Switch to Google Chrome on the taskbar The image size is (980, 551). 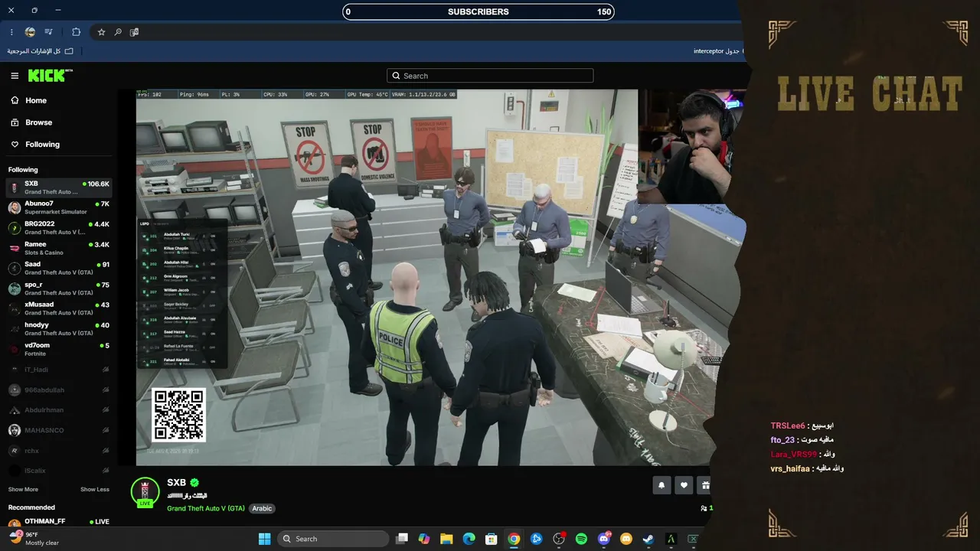coord(514,539)
